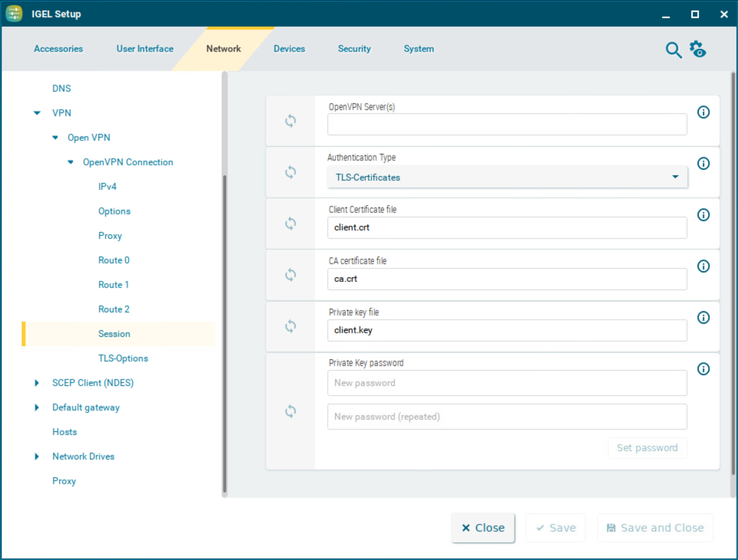Focus the New password input field
The height and width of the screenshot is (560, 738).
[507, 383]
